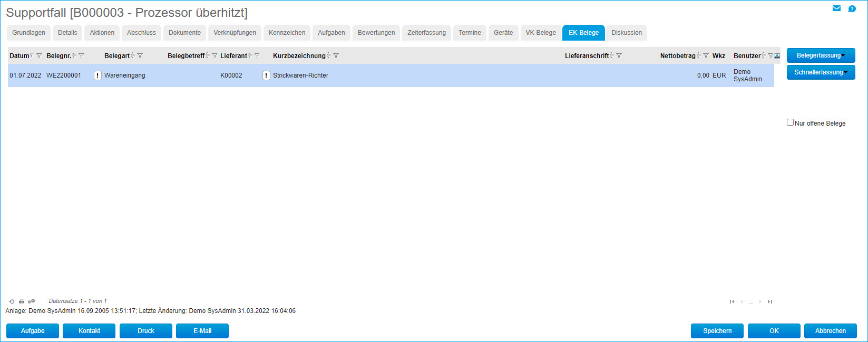868x342 pixels.
Task: Filter the Kurzbezeichnung column
Action: click(x=336, y=55)
